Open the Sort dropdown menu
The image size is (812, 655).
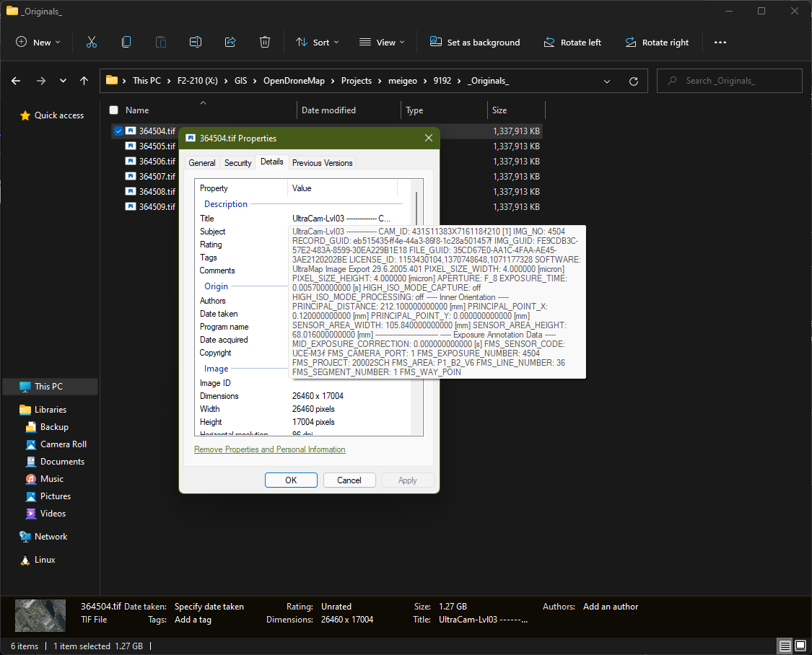[x=317, y=43]
